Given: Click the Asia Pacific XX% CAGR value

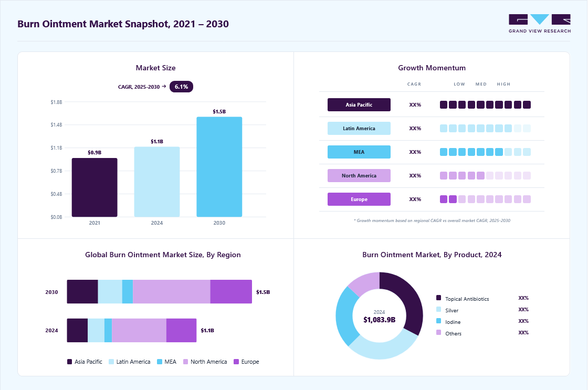Looking at the screenshot, I should pyautogui.click(x=415, y=104).
